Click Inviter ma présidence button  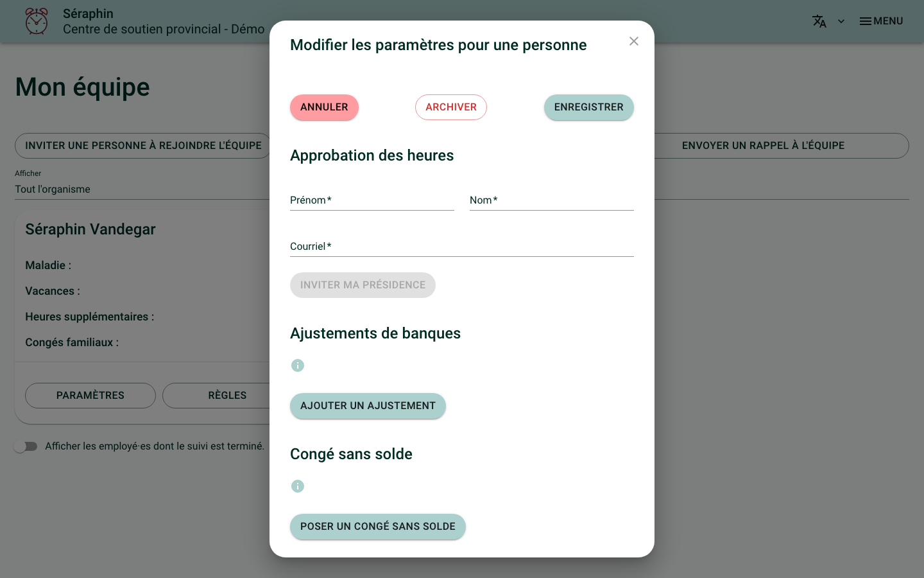(x=363, y=285)
